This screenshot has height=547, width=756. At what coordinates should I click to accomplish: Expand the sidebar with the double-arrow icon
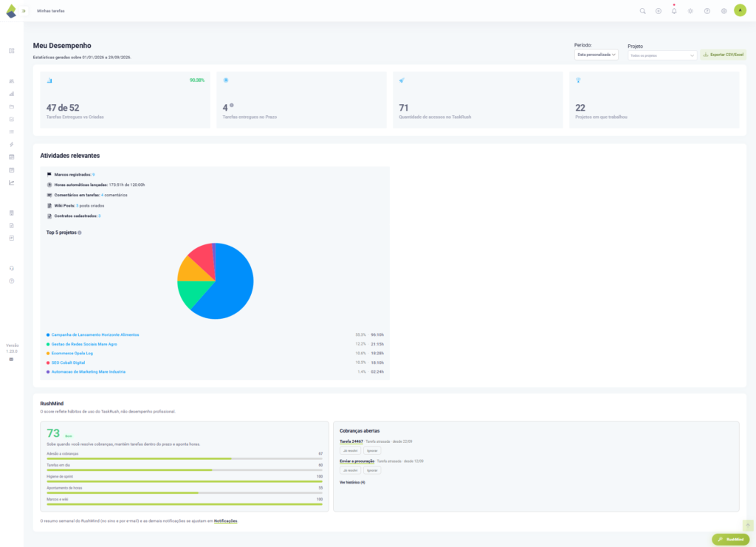point(23,10)
